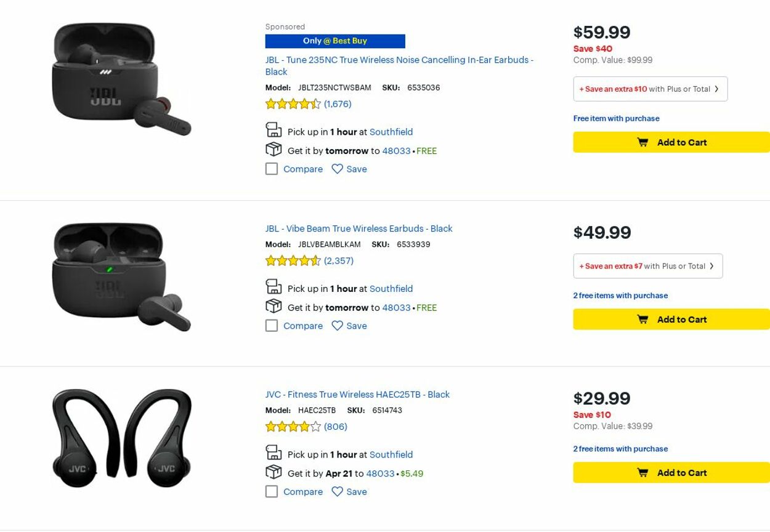770x532 pixels.
Task: Click the JBL Tune 235NC product image
Action: 122,79
